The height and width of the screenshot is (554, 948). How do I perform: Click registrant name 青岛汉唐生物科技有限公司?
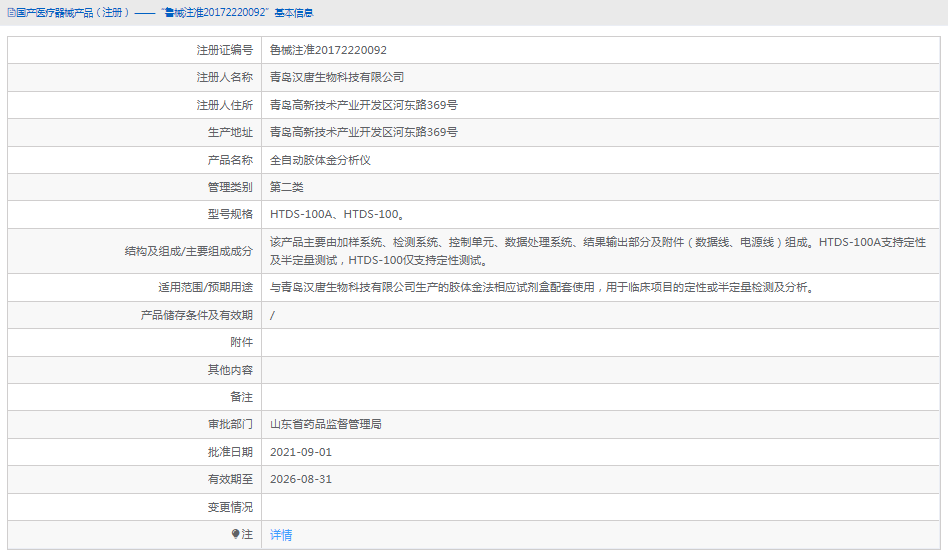[337, 77]
